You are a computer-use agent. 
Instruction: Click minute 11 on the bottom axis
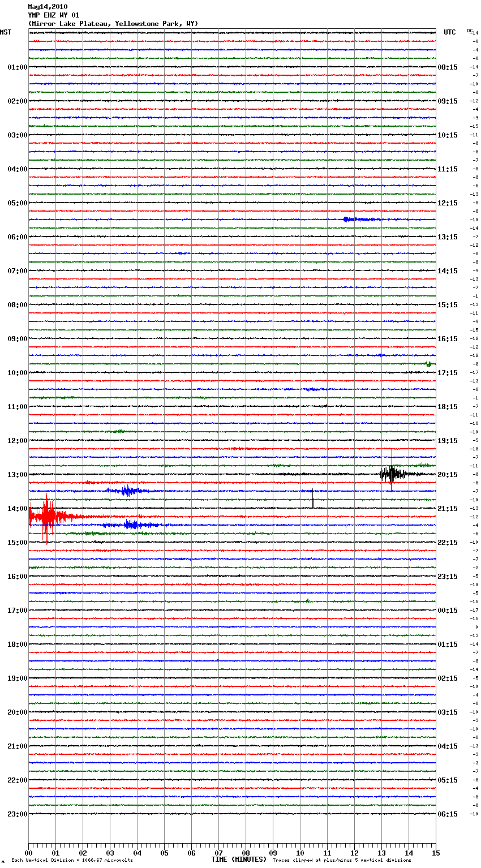coord(327,853)
